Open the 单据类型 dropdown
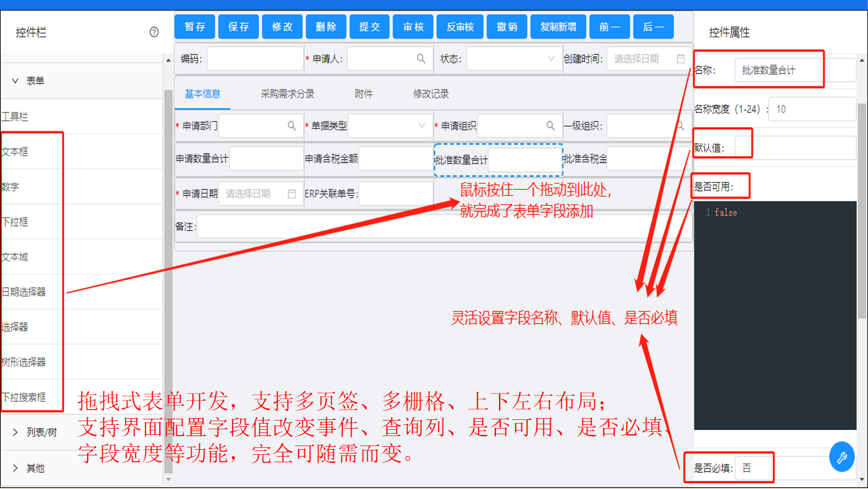This screenshot has height=489, width=868. (390, 126)
